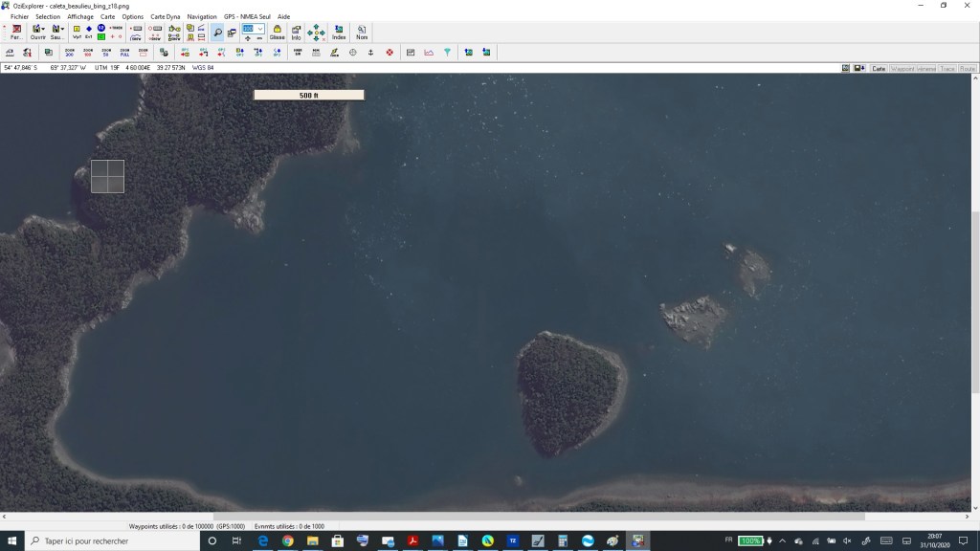Click the green arrows pan map icon

pos(316,33)
